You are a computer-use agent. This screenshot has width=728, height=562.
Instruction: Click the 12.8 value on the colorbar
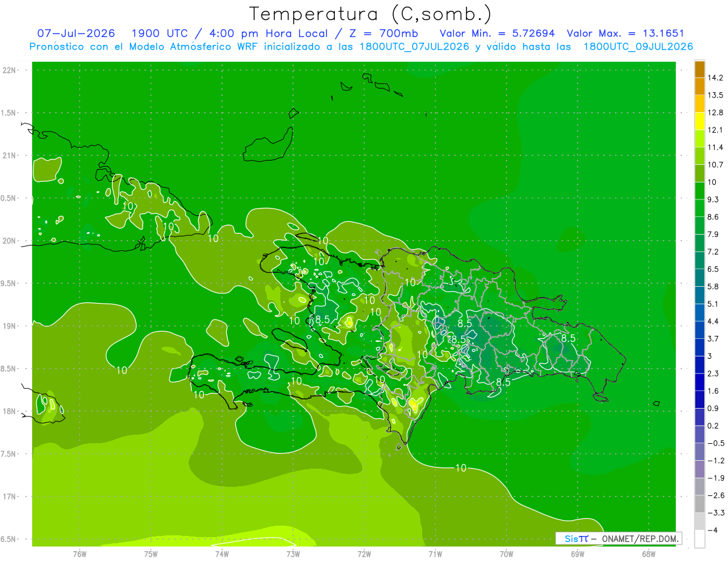click(715, 113)
